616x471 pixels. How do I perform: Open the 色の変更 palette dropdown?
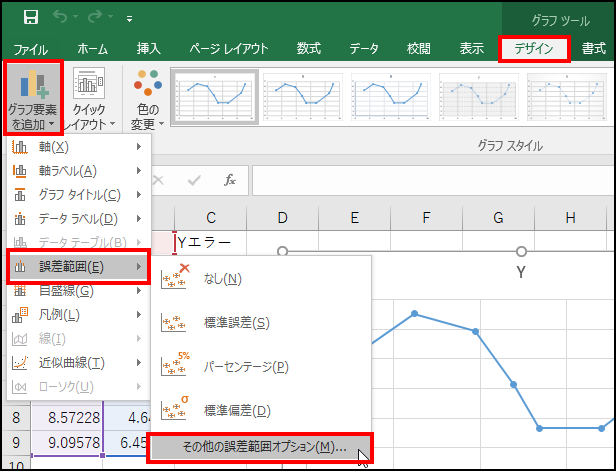point(147,99)
